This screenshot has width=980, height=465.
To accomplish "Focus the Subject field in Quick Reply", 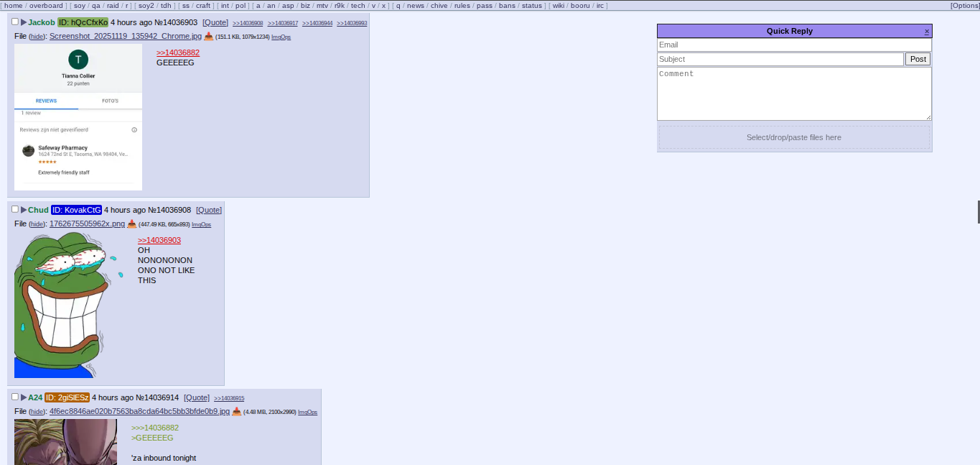I will click(x=780, y=59).
